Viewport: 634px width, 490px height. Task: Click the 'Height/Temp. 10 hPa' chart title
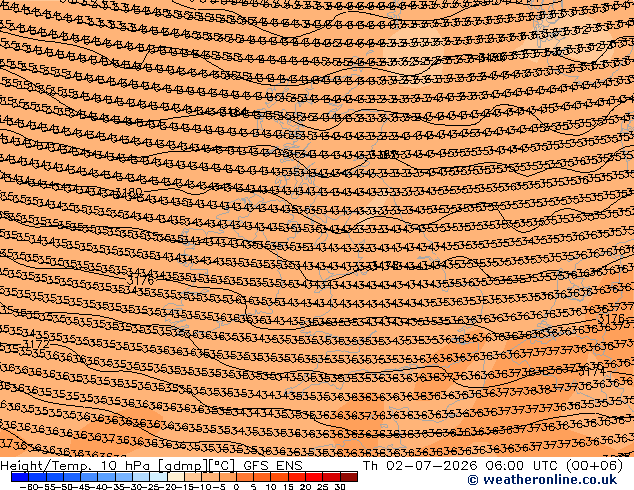pyautogui.click(x=77, y=466)
